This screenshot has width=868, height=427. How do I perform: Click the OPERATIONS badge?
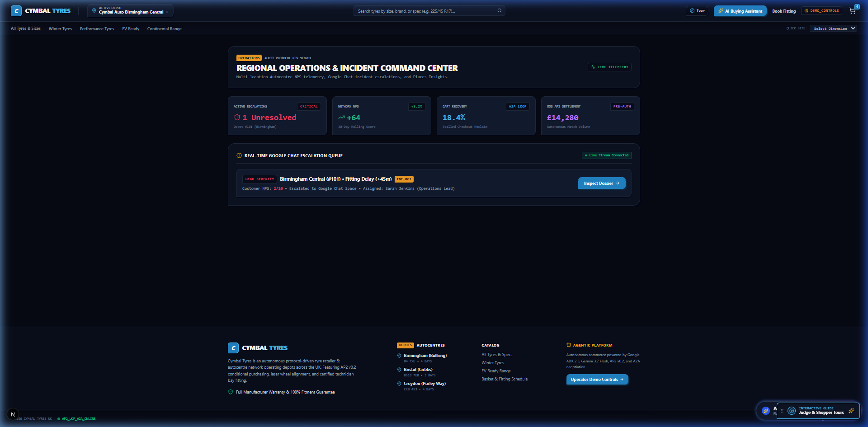pos(249,58)
